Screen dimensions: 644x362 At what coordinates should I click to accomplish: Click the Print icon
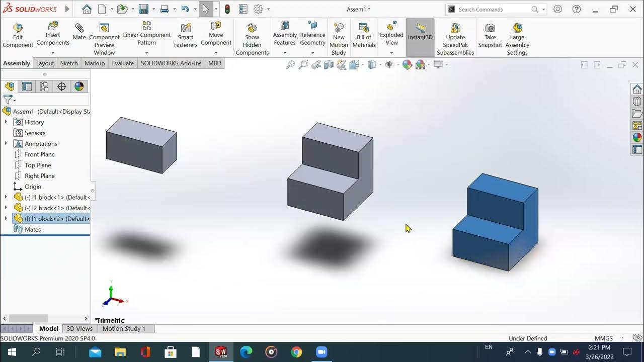pos(164,9)
